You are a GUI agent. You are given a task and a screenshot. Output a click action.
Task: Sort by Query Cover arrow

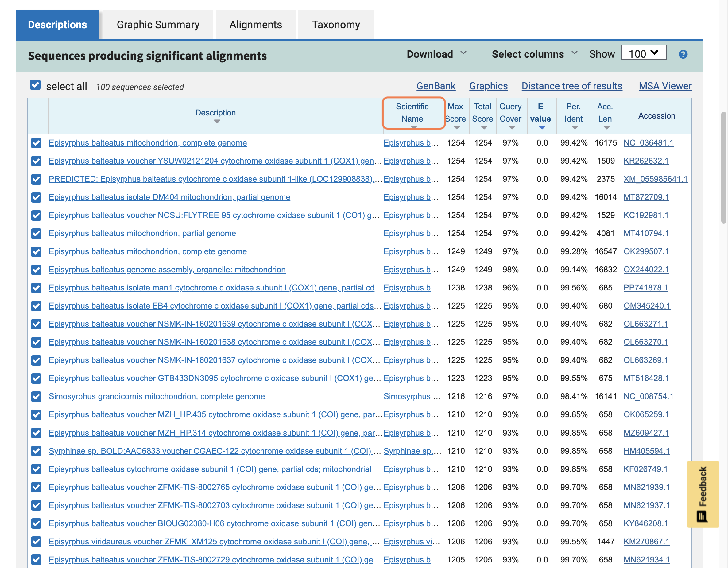click(512, 127)
